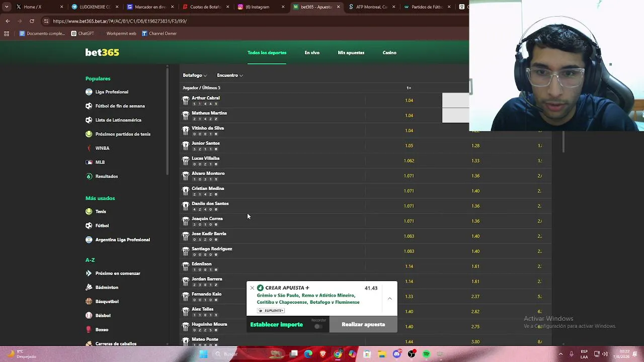Click Establecer importe in bet slip
The image size is (644, 362).
click(277, 325)
